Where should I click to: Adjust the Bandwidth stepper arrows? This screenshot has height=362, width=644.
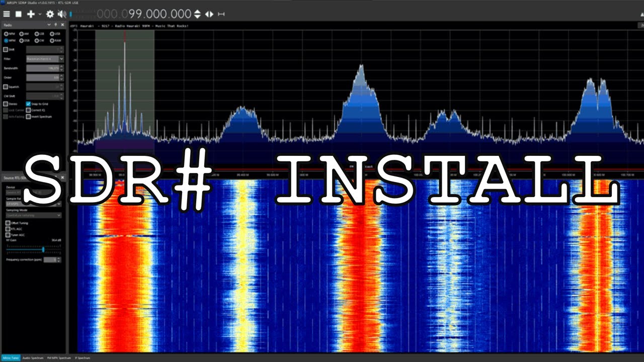pos(61,68)
